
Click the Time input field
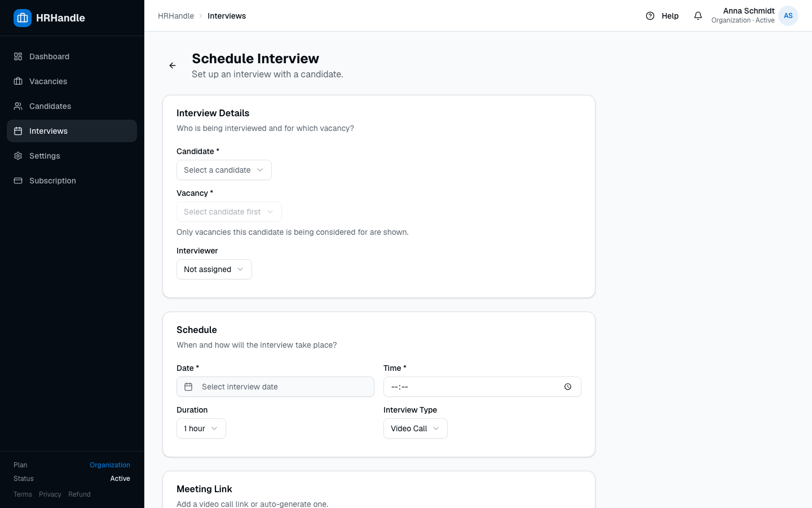482,387
